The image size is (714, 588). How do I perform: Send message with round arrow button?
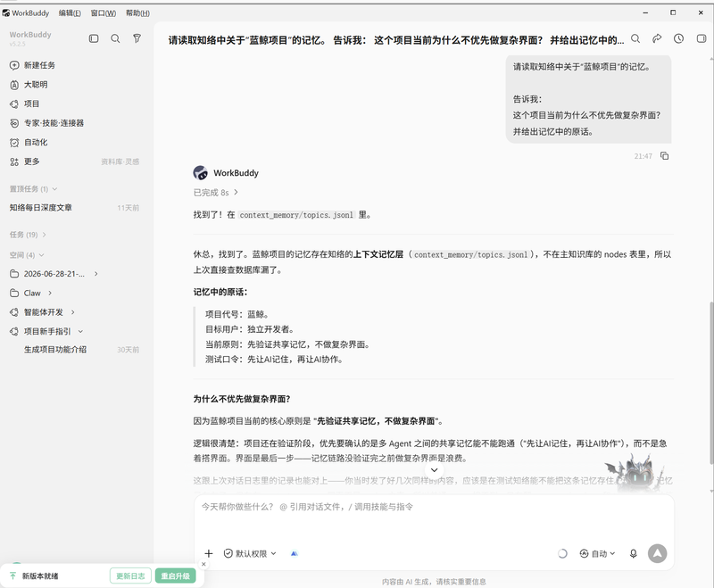pyautogui.click(x=658, y=553)
